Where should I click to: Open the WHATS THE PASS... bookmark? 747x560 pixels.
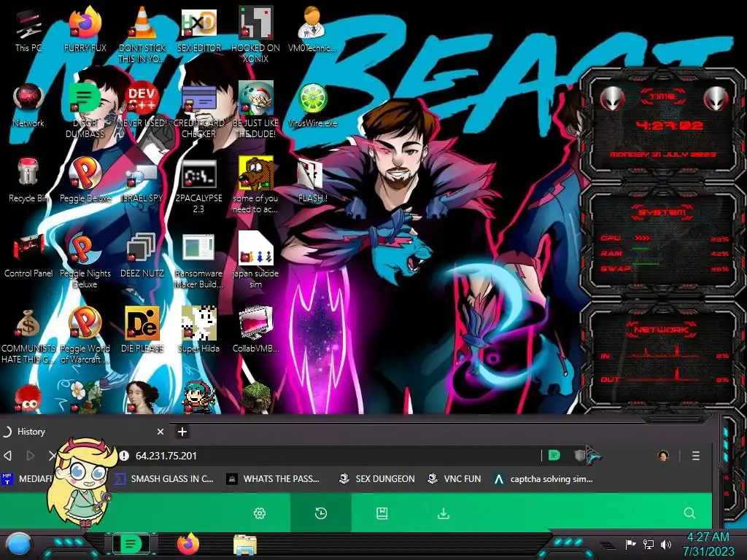[x=273, y=478]
